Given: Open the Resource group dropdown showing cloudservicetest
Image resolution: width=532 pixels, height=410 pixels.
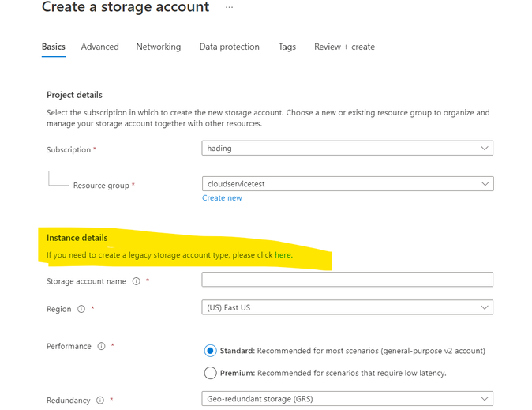Looking at the screenshot, I should tap(348, 184).
